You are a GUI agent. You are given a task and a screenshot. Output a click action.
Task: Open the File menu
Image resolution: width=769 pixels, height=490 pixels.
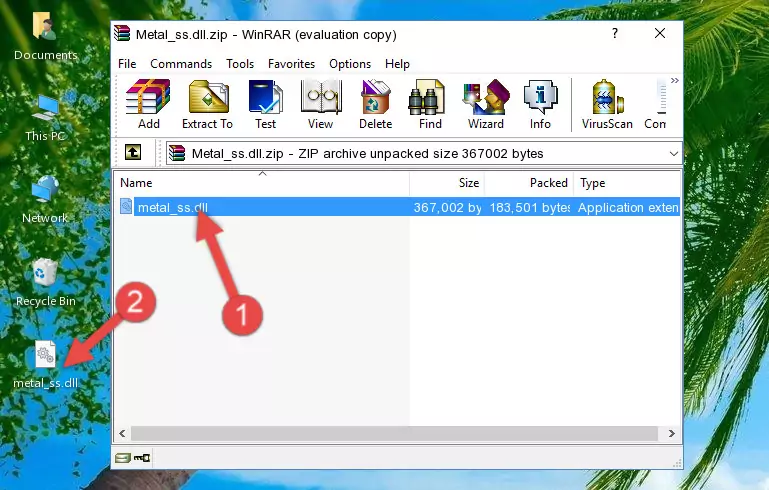click(127, 64)
